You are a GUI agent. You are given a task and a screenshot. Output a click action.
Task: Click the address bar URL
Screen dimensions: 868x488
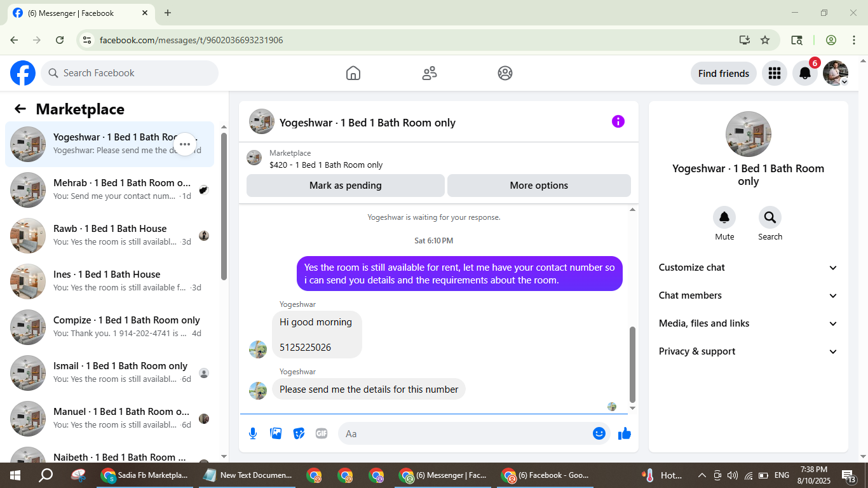pos(191,40)
